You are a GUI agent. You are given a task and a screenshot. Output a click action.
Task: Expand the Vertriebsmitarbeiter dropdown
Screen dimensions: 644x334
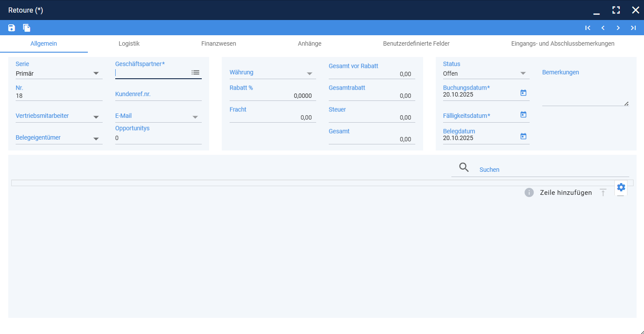pyautogui.click(x=59, y=117)
